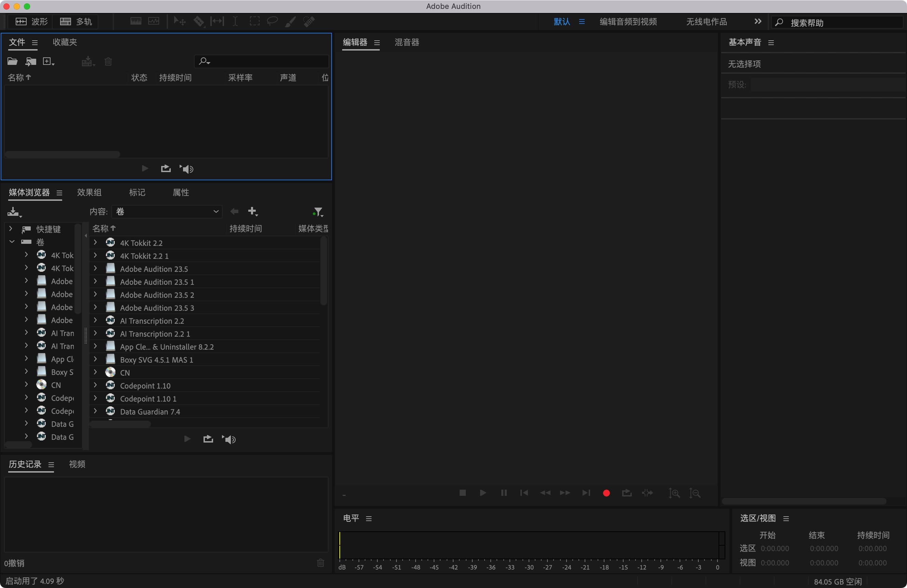Click the red Record button

606,493
